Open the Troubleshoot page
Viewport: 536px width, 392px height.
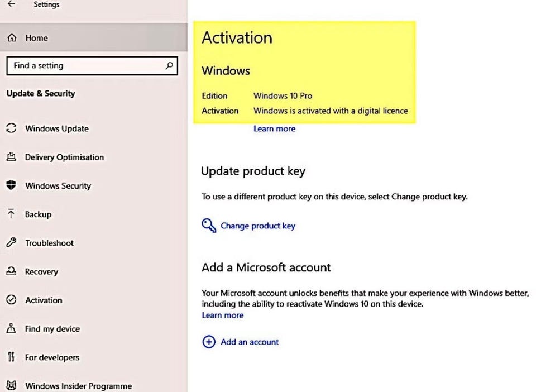[x=49, y=243]
